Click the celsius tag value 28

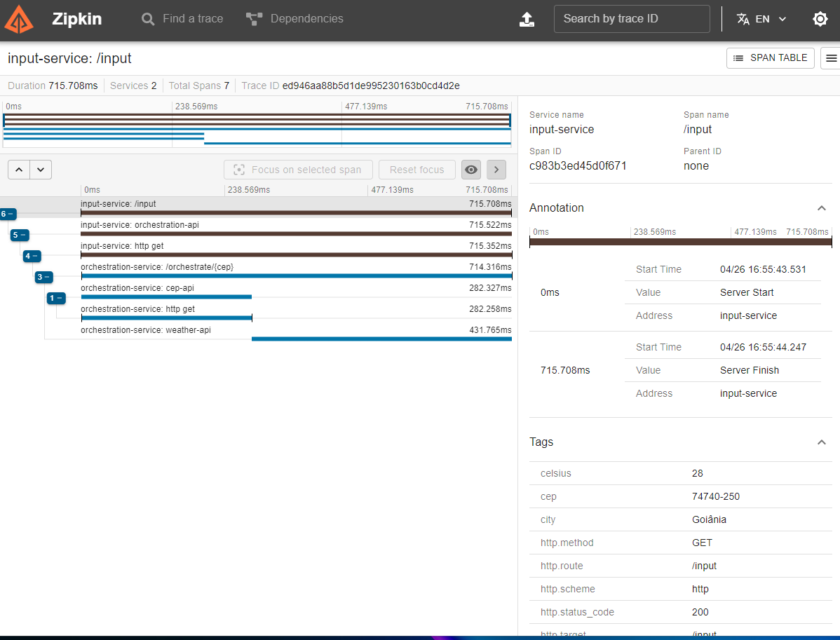point(697,473)
